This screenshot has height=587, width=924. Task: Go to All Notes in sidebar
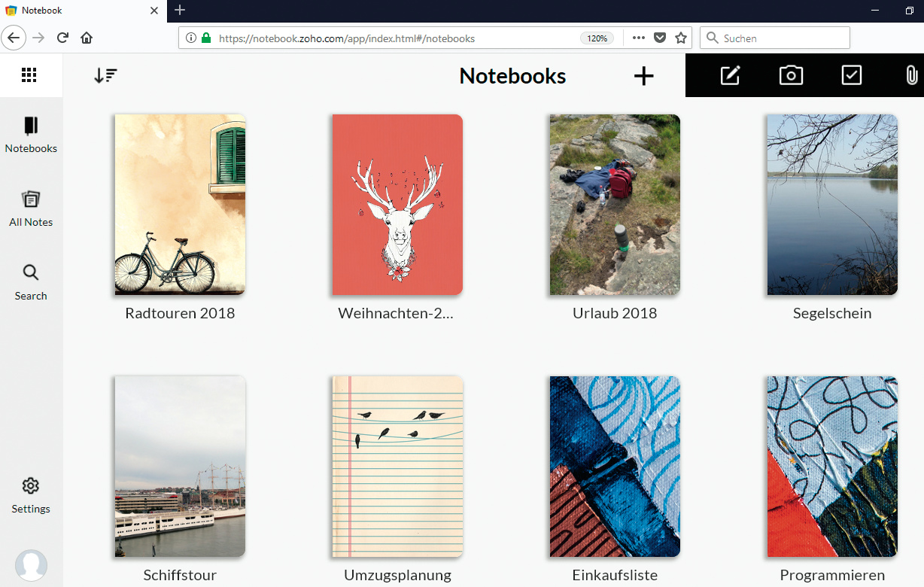(31, 208)
